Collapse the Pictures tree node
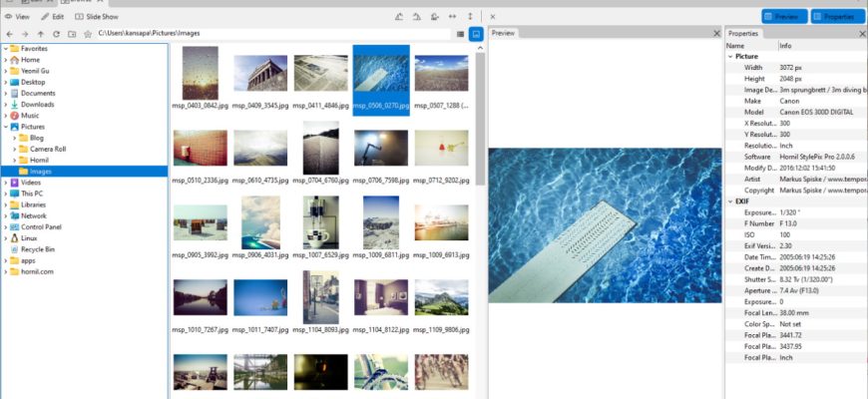Screen dimensions: 868x399 tap(6, 127)
